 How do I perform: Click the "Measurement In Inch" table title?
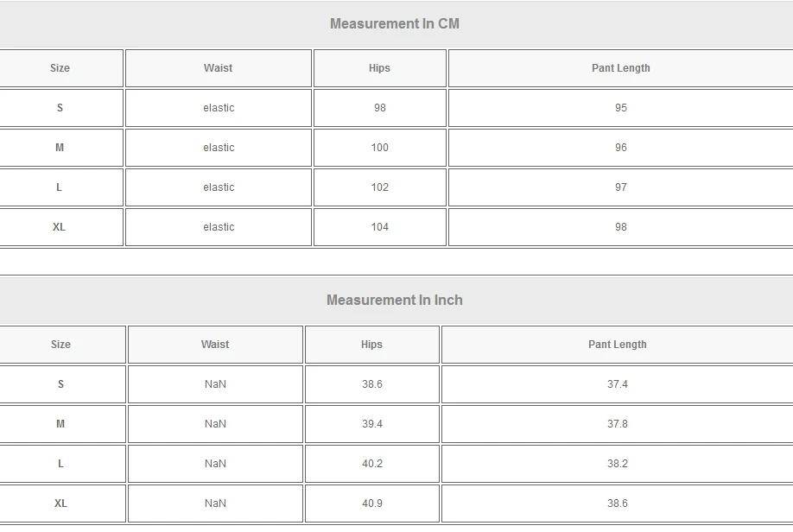pyautogui.click(x=395, y=301)
